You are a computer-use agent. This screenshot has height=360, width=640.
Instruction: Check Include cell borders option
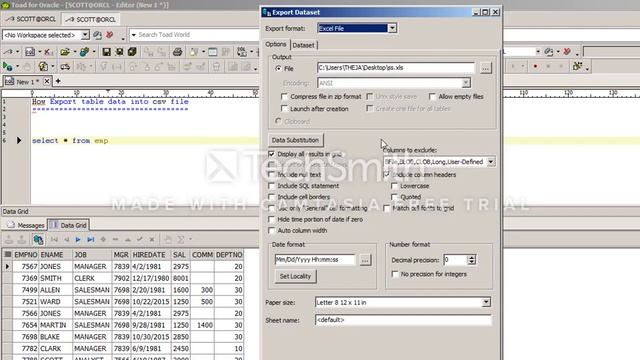tap(271, 197)
